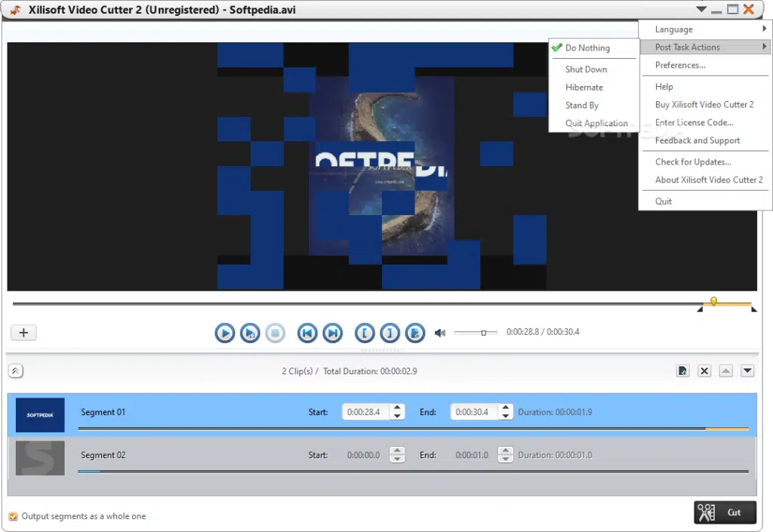The image size is (773, 532).
Task: Open the Language submenu
Action: [x=706, y=29]
